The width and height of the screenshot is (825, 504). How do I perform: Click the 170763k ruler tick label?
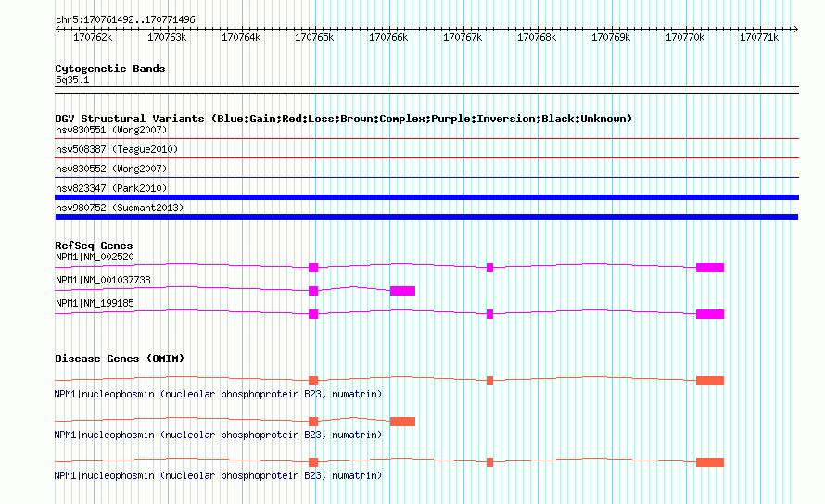point(167,37)
